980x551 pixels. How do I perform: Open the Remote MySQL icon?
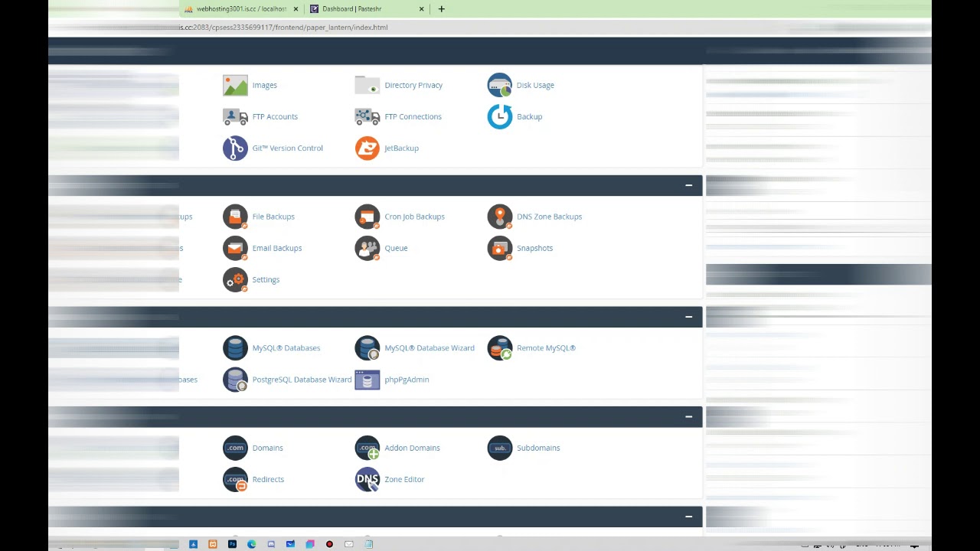tap(500, 348)
